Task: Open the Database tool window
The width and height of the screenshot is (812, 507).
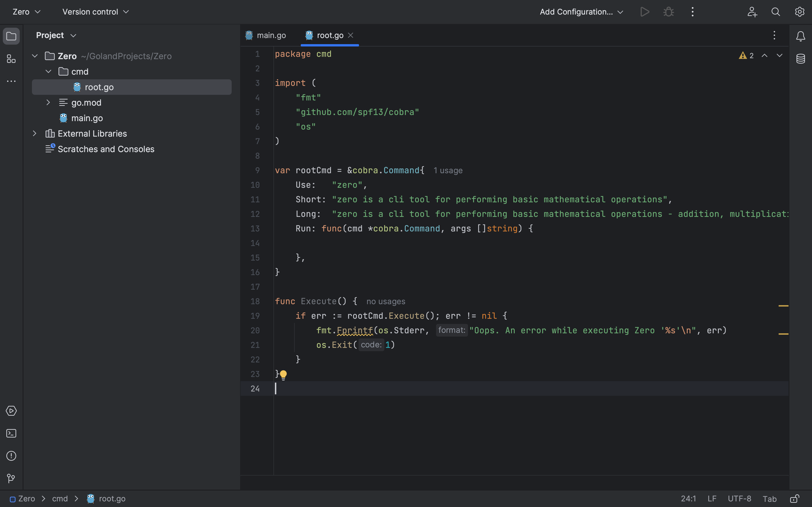Action: coord(800,59)
